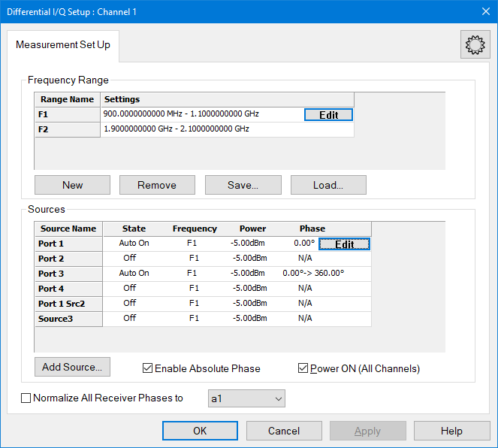Click the Cancel button
Viewport: 498px width, 448px height.
click(x=284, y=431)
